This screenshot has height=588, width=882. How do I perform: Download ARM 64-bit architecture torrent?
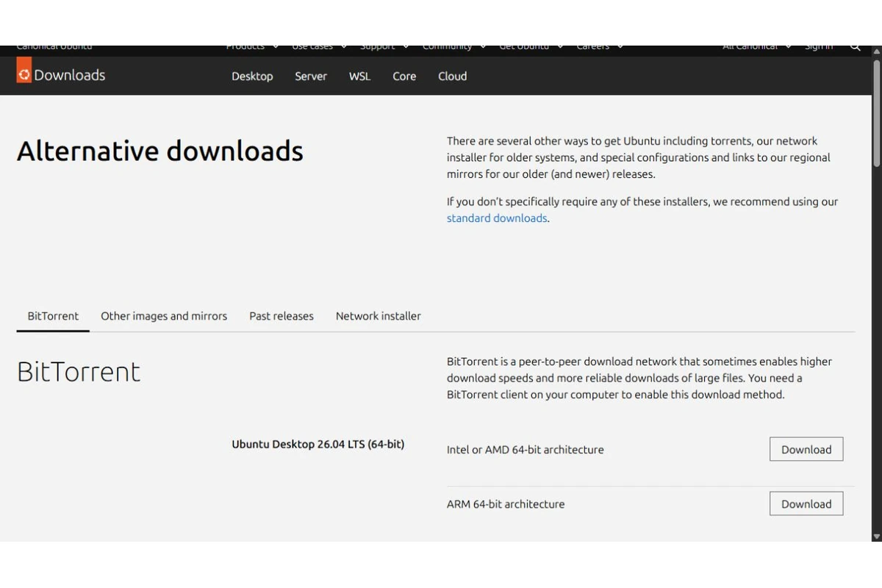(x=806, y=503)
